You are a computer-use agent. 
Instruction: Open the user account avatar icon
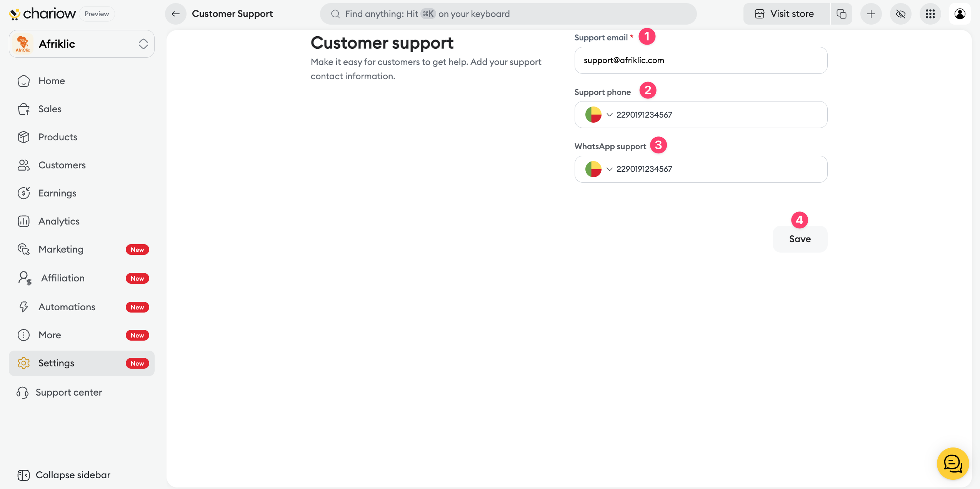(x=960, y=14)
